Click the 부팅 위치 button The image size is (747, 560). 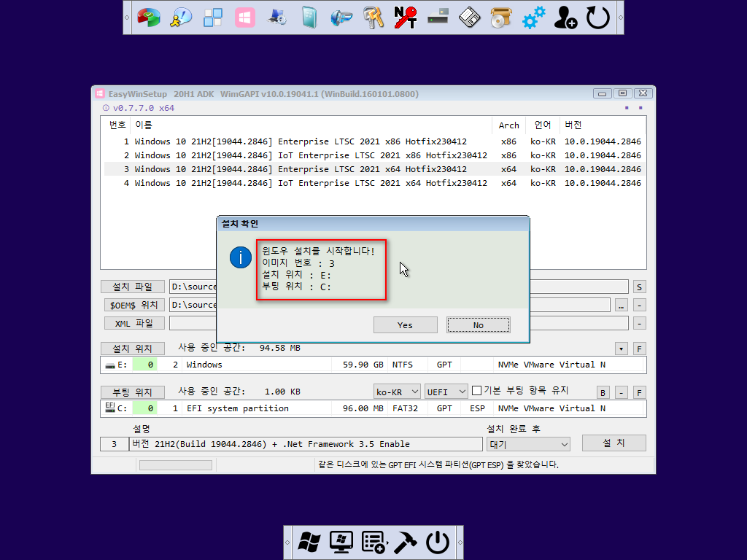click(x=133, y=392)
